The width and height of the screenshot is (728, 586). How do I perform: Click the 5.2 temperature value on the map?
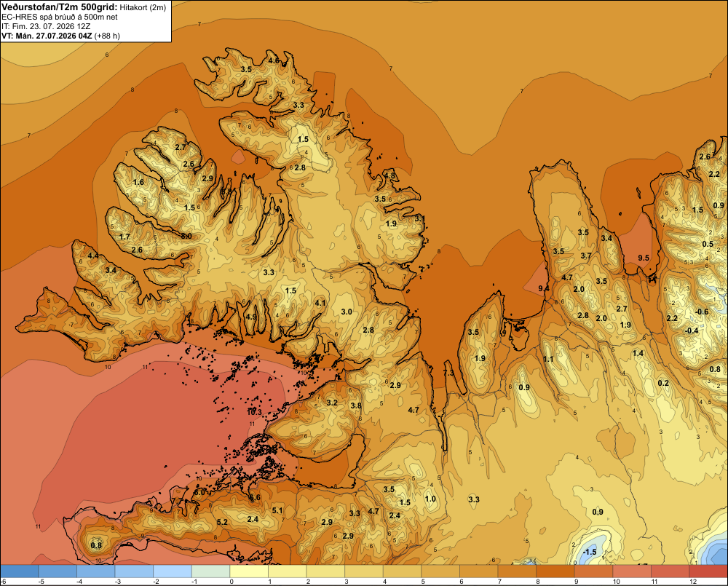222,523
